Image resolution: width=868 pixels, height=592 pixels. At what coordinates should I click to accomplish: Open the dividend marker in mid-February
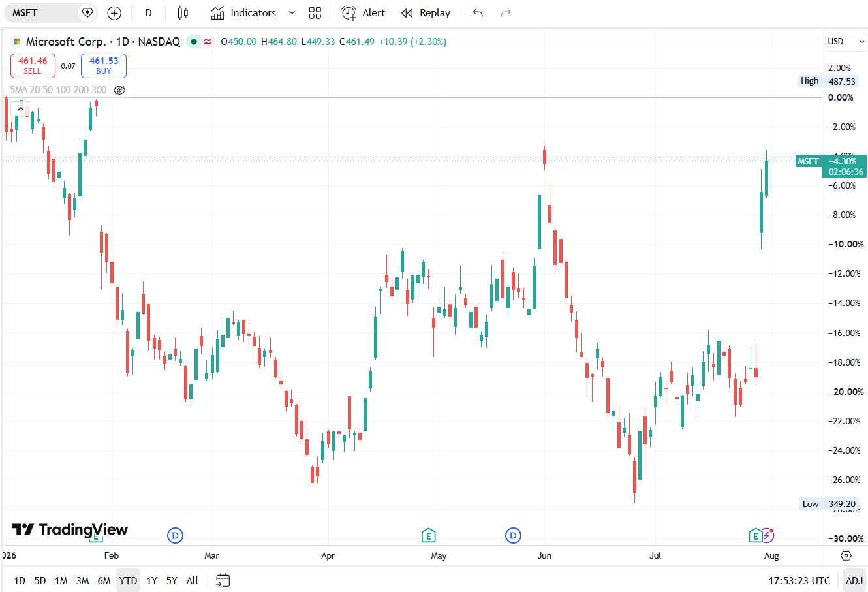[x=175, y=536]
